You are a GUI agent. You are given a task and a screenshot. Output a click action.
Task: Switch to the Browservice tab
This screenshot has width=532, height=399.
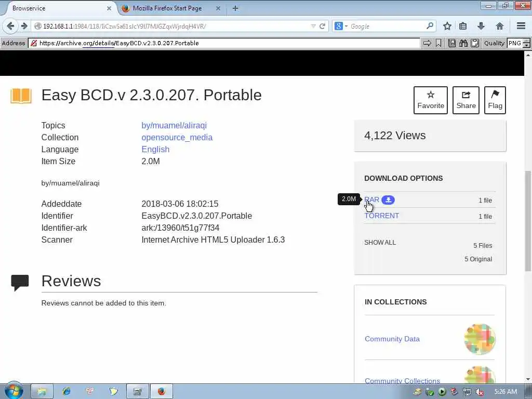pos(58,8)
